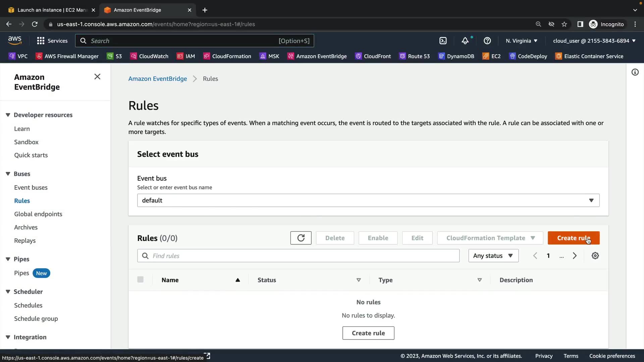644x362 pixels.
Task: Open the Services grid menu
Action: pos(52,41)
